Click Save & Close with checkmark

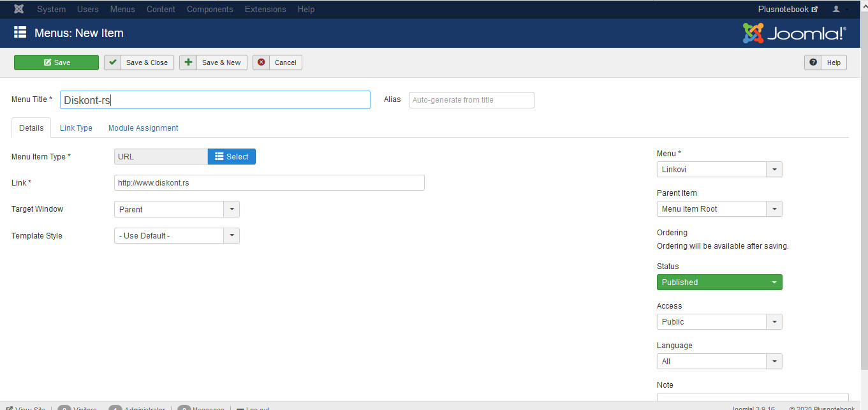pyautogui.click(x=139, y=62)
